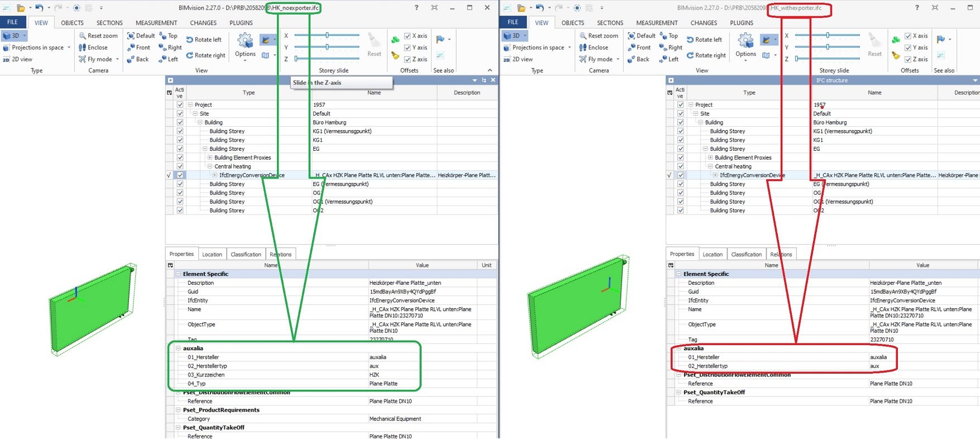The width and height of the screenshot is (980, 439).
Task: Click open-file folder icon in right window
Action: (x=520, y=8)
